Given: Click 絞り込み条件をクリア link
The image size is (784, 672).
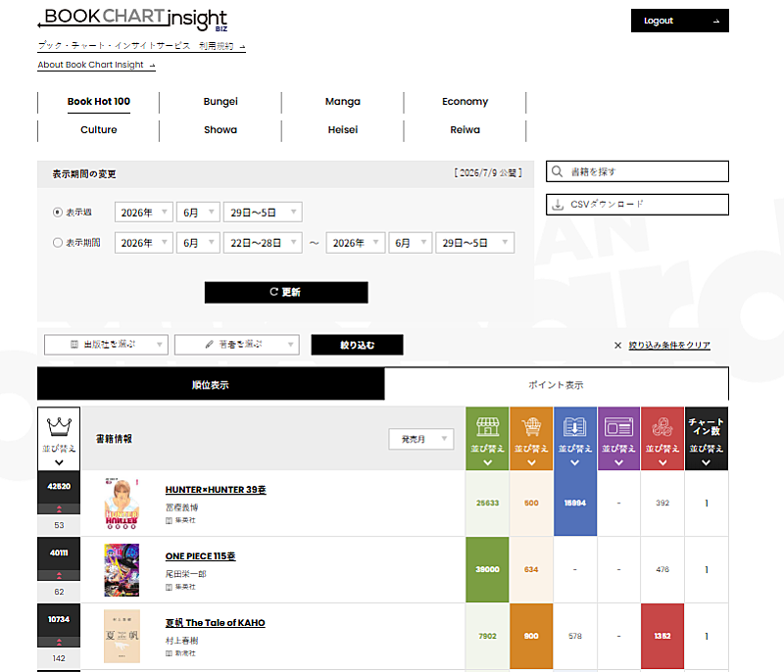Looking at the screenshot, I should [x=669, y=345].
